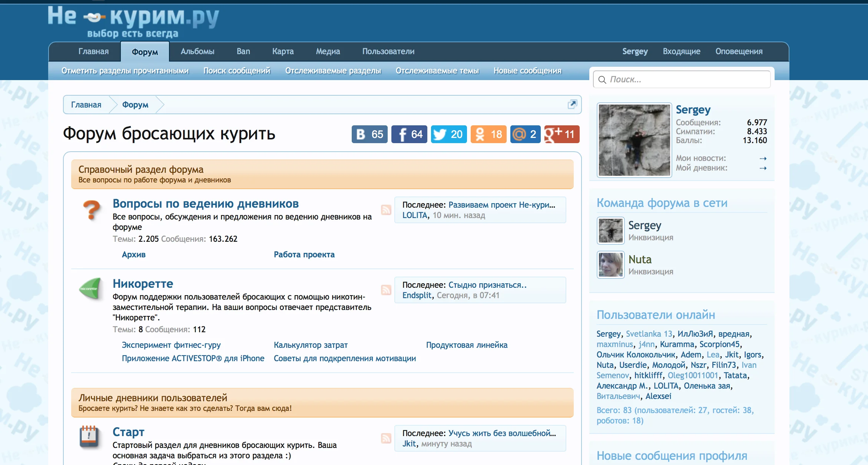868x465 pixels.
Task: Open RSS feed for the Старт section
Action: click(x=386, y=438)
